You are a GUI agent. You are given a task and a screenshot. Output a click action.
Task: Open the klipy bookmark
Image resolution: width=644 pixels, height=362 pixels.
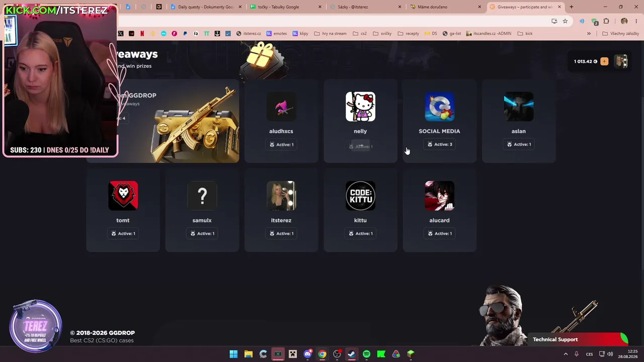[300, 34]
